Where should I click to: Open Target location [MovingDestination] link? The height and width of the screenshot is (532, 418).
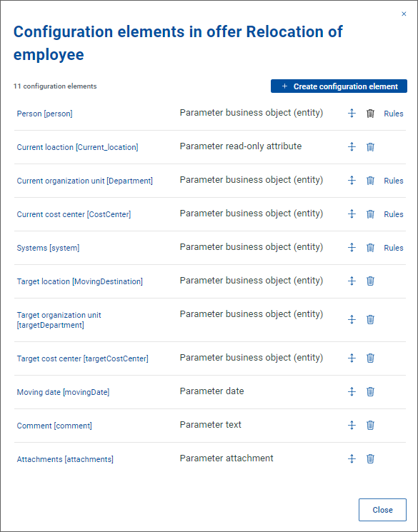(79, 281)
